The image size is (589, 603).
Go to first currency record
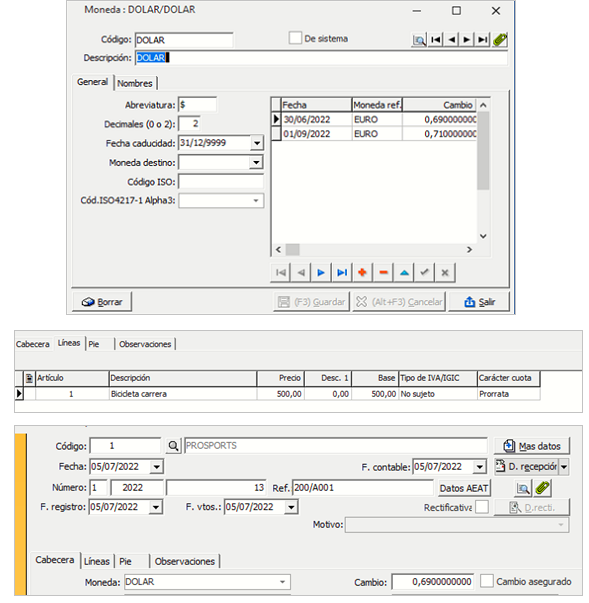click(x=436, y=40)
